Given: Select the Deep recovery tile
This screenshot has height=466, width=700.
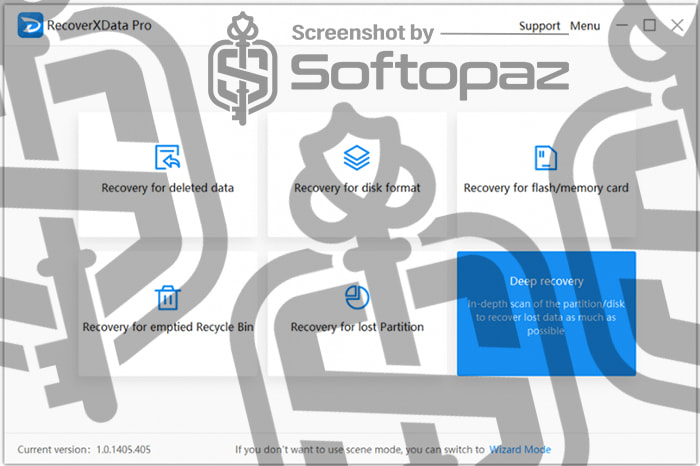Looking at the screenshot, I should (546, 313).
